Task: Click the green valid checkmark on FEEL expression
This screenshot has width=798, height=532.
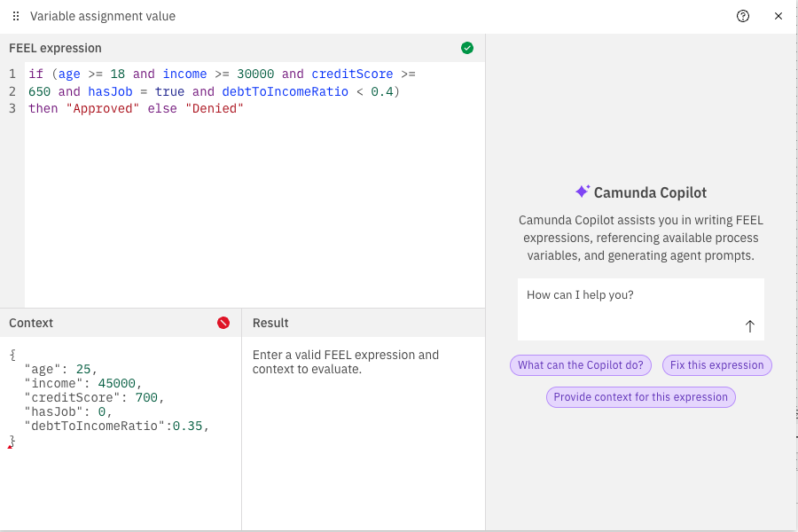Action: coord(467,48)
